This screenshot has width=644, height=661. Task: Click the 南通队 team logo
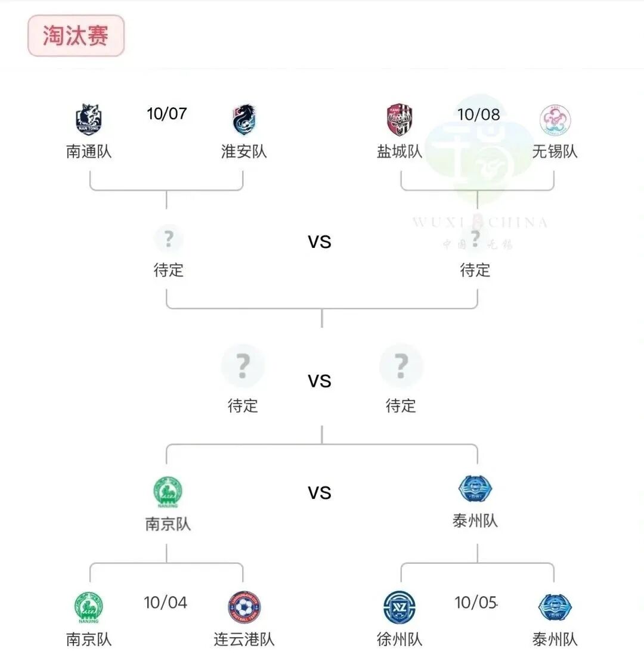89,120
